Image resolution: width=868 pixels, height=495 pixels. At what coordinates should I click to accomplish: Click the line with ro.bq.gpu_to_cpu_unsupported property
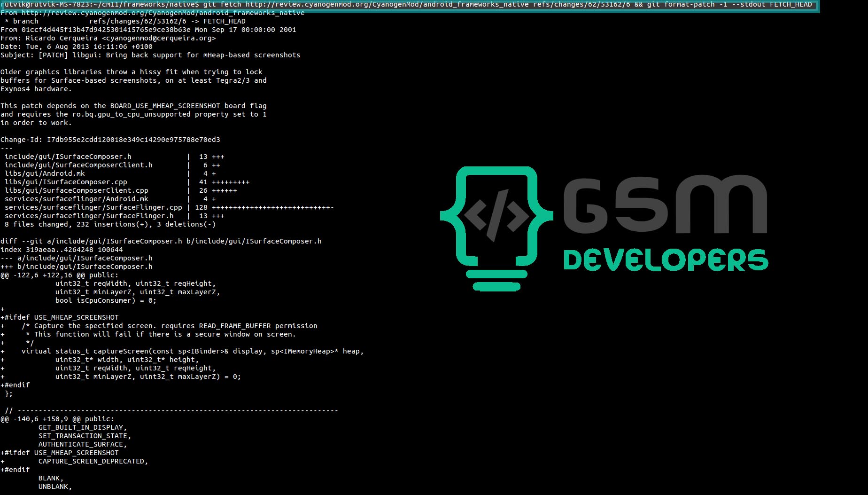133,114
